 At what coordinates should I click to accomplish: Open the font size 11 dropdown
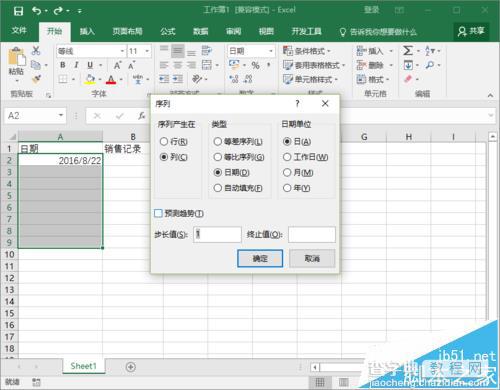click(x=147, y=51)
